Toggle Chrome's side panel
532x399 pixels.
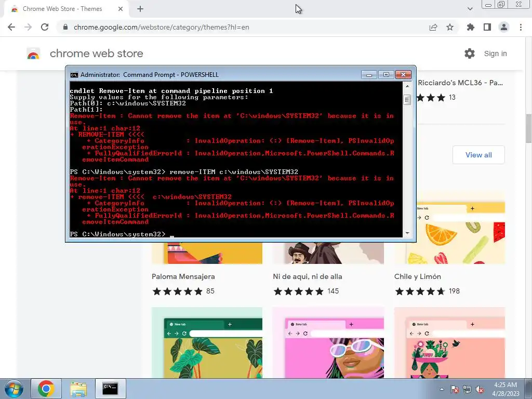click(x=487, y=27)
